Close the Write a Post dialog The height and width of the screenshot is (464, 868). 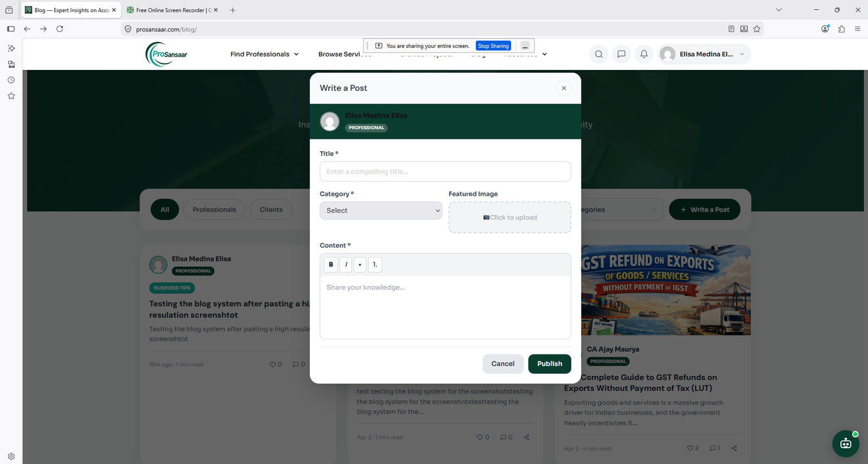click(564, 88)
